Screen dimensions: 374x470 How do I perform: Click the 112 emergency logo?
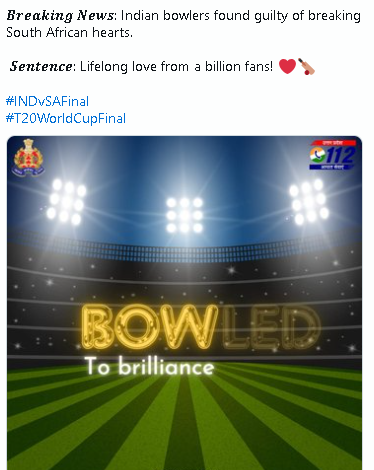click(x=333, y=154)
